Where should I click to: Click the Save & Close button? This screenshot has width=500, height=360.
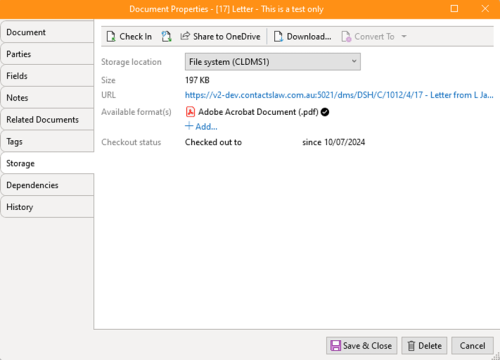tap(361, 346)
